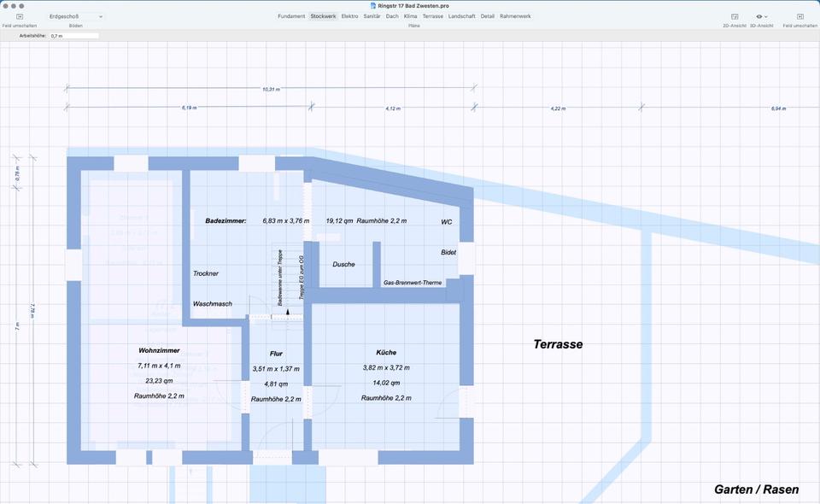This screenshot has height=504, width=820.
Task: Select the Fundament plan tab
Action: (291, 16)
